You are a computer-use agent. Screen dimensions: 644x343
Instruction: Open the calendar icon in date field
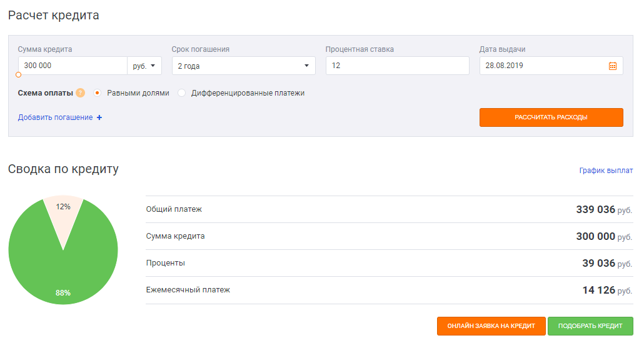pyautogui.click(x=612, y=66)
